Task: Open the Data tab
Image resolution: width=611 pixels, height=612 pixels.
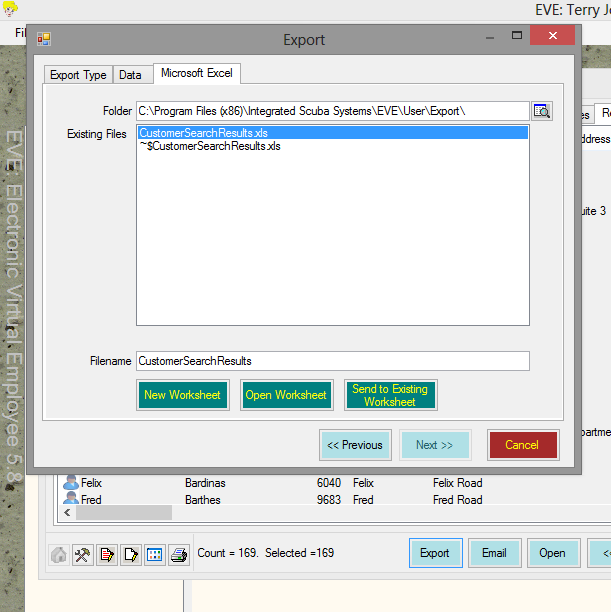Action: pyautogui.click(x=130, y=75)
